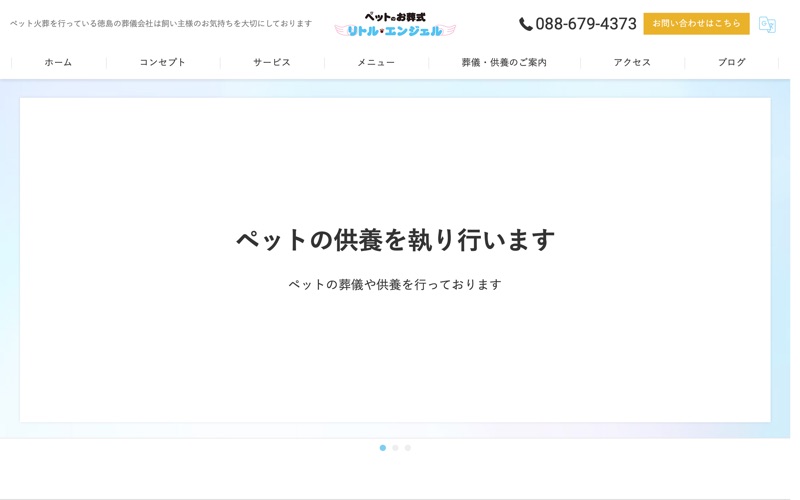Open the サービス menu item

[x=272, y=62]
